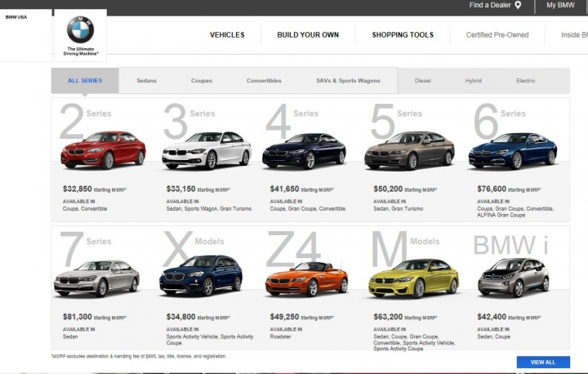The height and width of the screenshot is (374, 588).
Task: Select the white 3 Series car image
Action: click(207, 150)
